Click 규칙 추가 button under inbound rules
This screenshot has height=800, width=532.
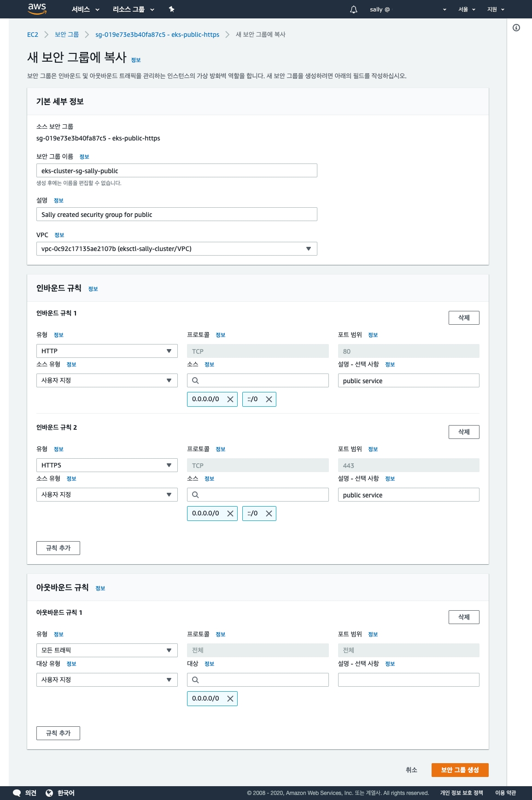click(x=58, y=548)
